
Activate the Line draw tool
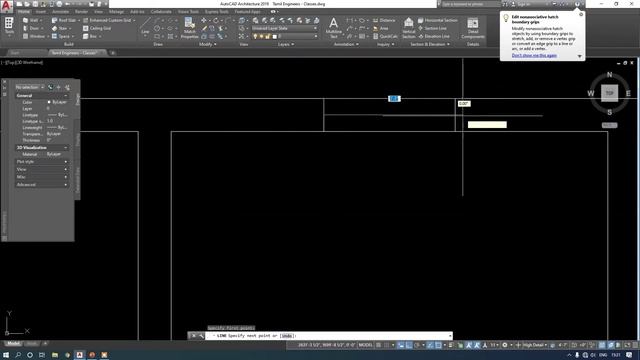click(x=145, y=26)
